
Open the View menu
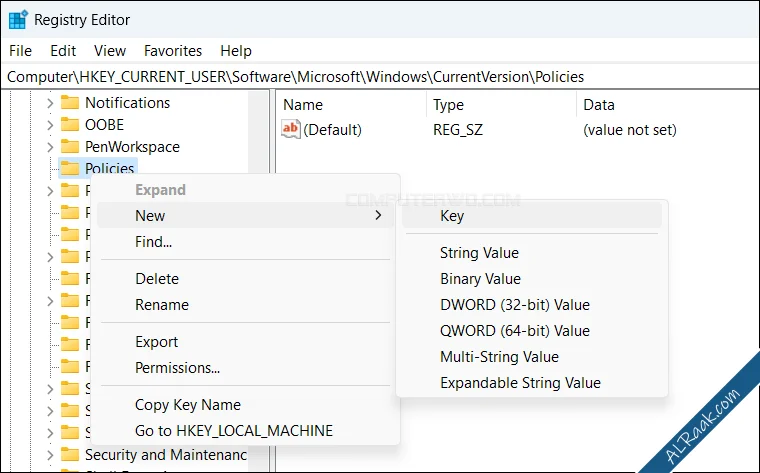click(110, 51)
